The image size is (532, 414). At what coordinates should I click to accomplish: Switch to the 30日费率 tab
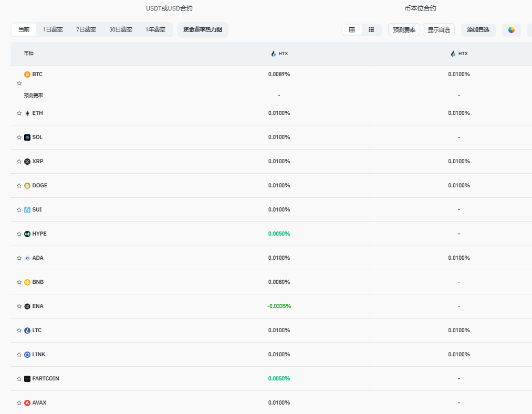121,30
